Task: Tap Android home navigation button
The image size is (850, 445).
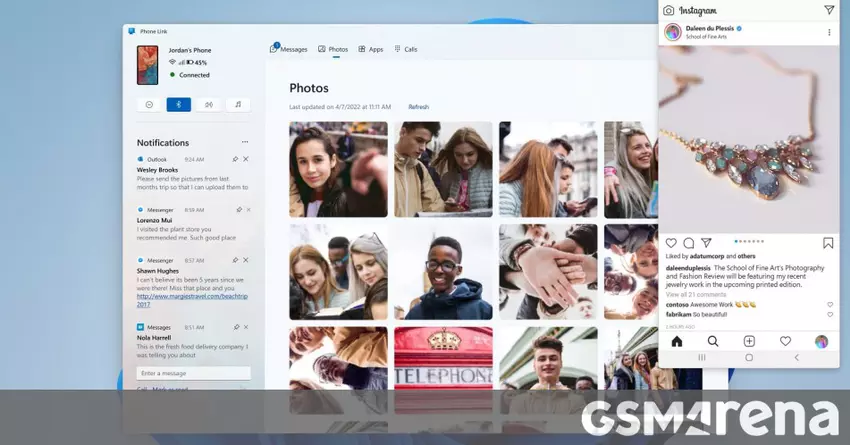Action: pyautogui.click(x=749, y=357)
